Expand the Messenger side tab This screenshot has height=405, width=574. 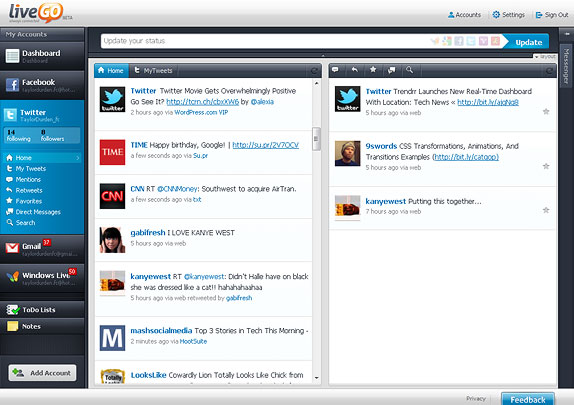point(566,66)
